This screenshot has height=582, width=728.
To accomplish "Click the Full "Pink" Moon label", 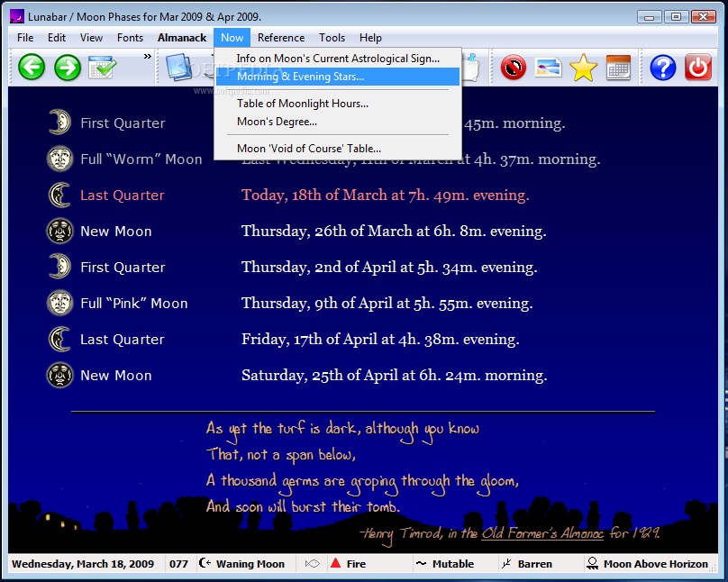I will [134, 304].
